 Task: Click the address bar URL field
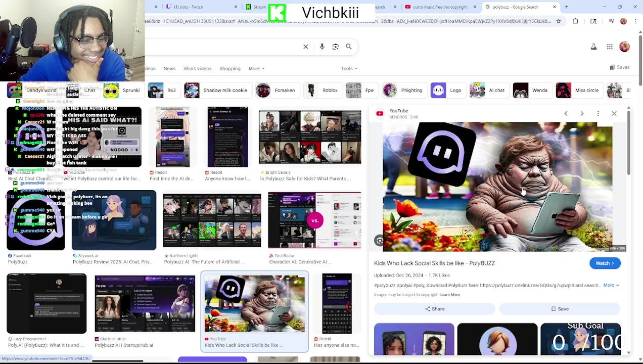tap(348, 21)
